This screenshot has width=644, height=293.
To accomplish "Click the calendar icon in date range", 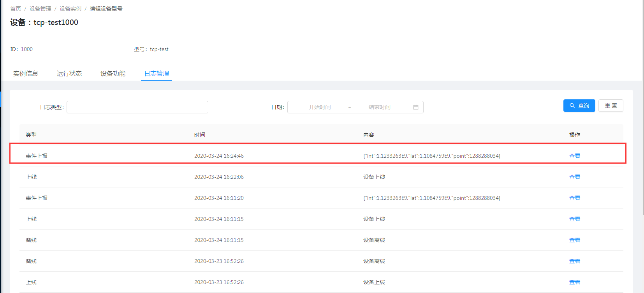I will pyautogui.click(x=415, y=107).
